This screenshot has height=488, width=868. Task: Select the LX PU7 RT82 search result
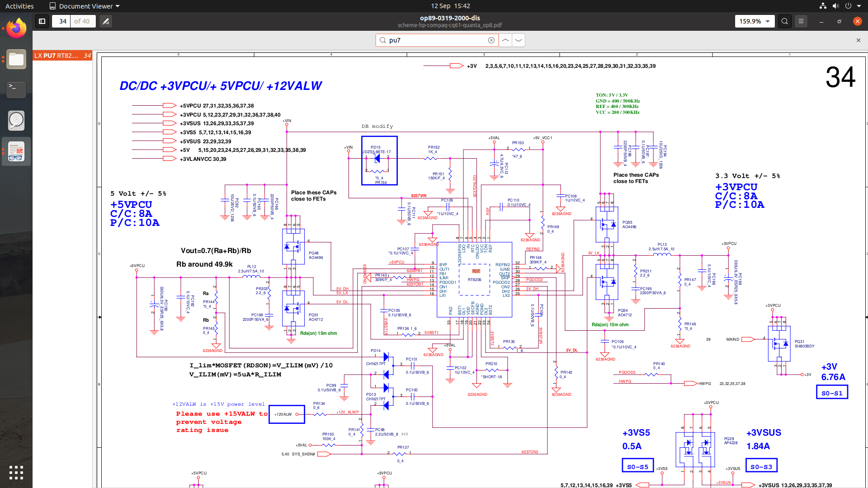(62, 56)
